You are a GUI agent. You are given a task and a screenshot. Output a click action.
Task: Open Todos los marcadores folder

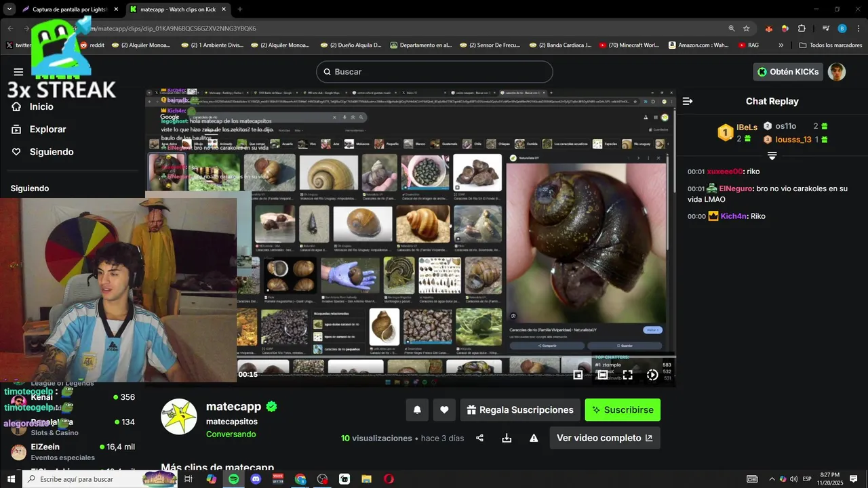[x=831, y=45]
